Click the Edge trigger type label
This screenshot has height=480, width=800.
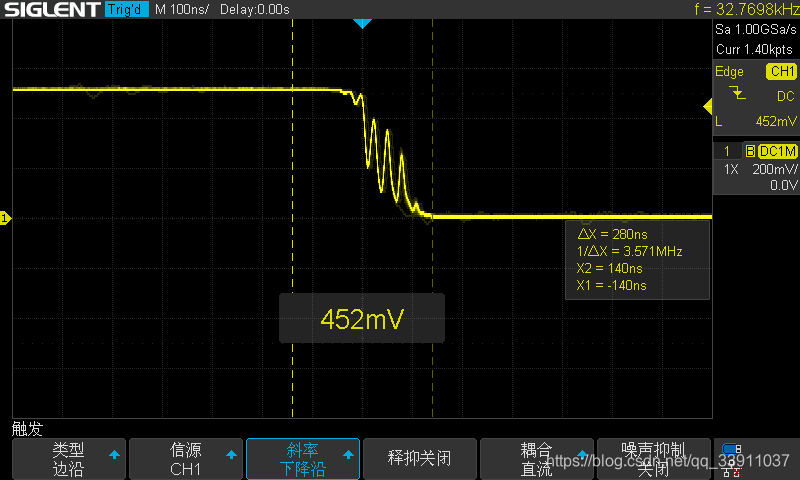[x=729, y=71]
